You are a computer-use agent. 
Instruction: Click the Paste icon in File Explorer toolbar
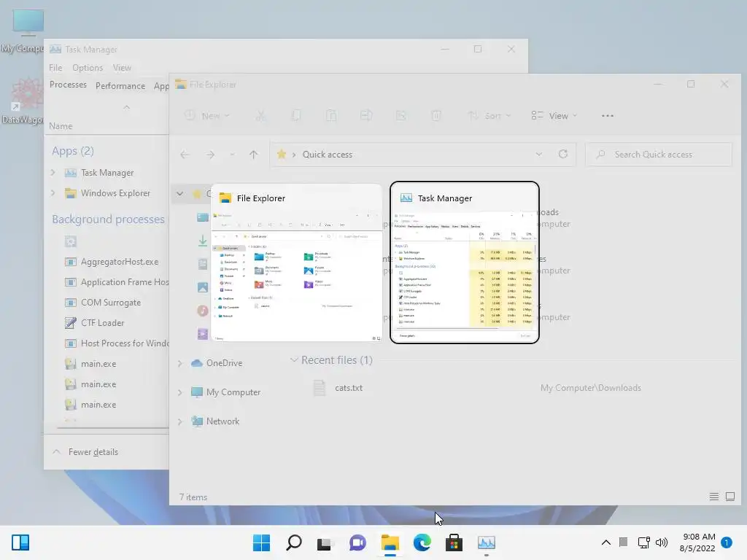[x=331, y=116]
